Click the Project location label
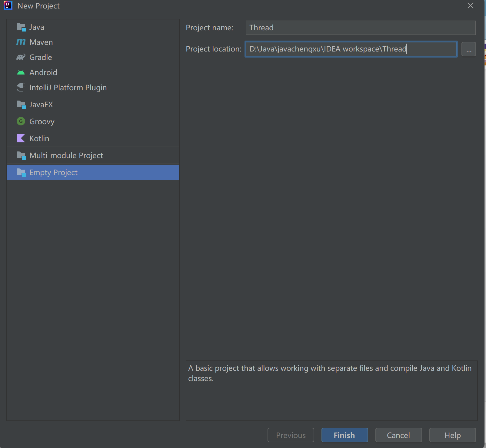The image size is (486, 448). (214, 49)
